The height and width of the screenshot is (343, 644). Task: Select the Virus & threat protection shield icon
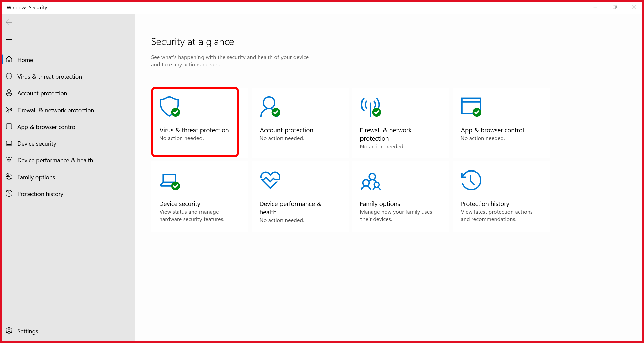[169, 107]
